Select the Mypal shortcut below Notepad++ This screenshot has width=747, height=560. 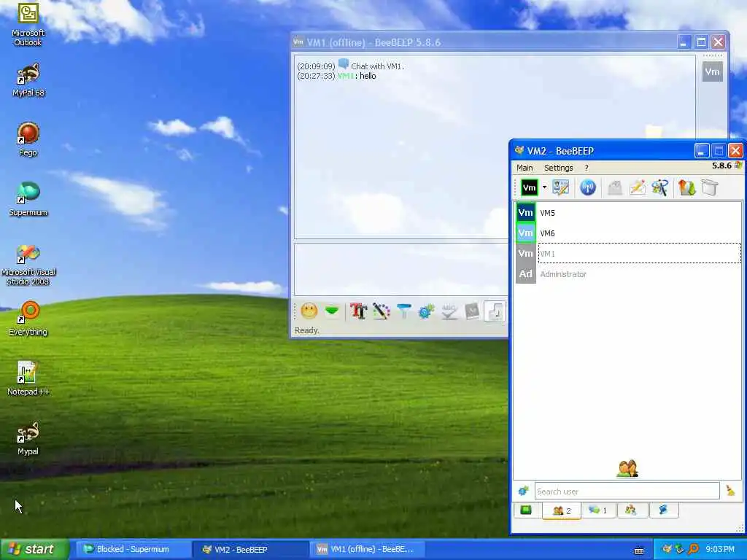tap(28, 438)
